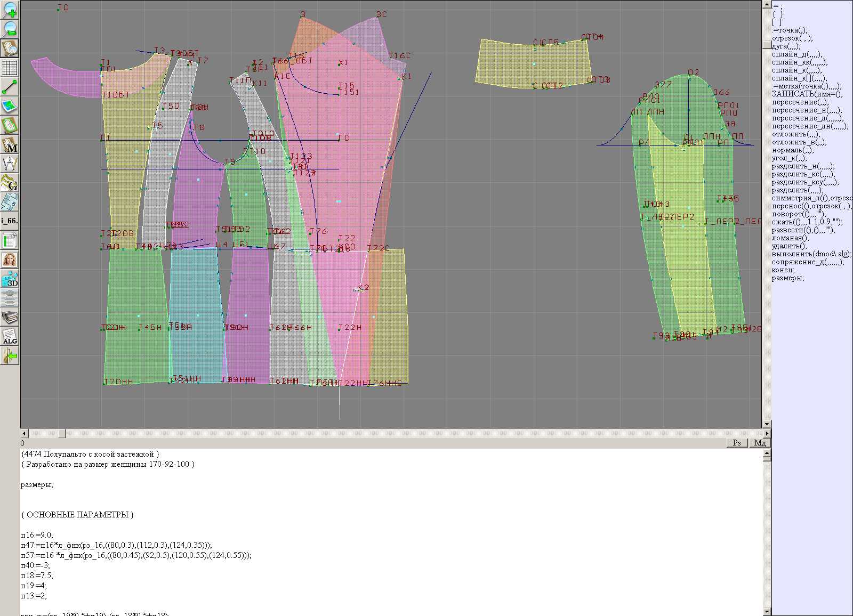Insert 'сплайн_д(,,,,);' command from list

click(x=796, y=54)
